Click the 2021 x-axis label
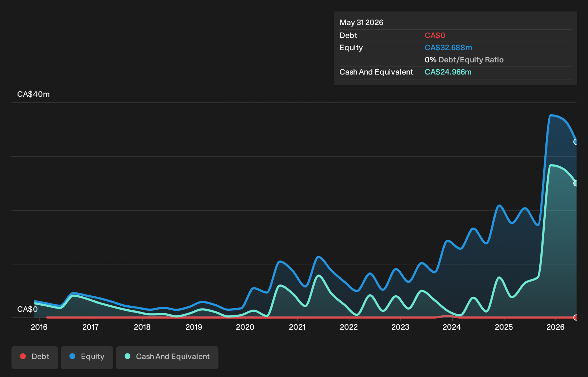Image resolution: width=588 pixels, height=377 pixels. pos(297,327)
